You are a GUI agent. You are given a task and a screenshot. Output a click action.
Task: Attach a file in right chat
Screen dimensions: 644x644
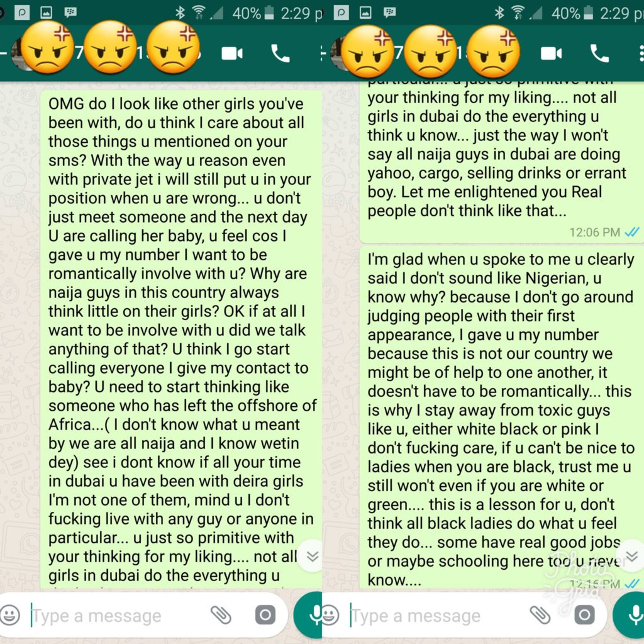pyautogui.click(x=540, y=615)
